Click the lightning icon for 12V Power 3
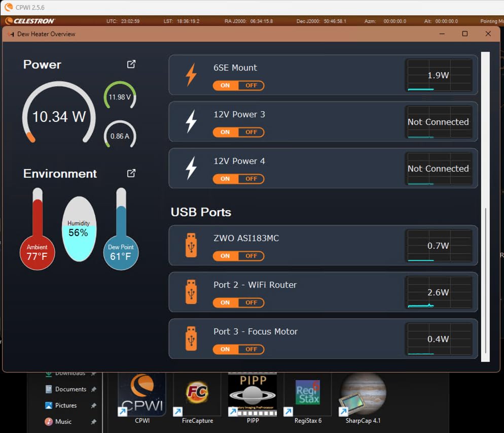The image size is (504, 433). point(191,121)
